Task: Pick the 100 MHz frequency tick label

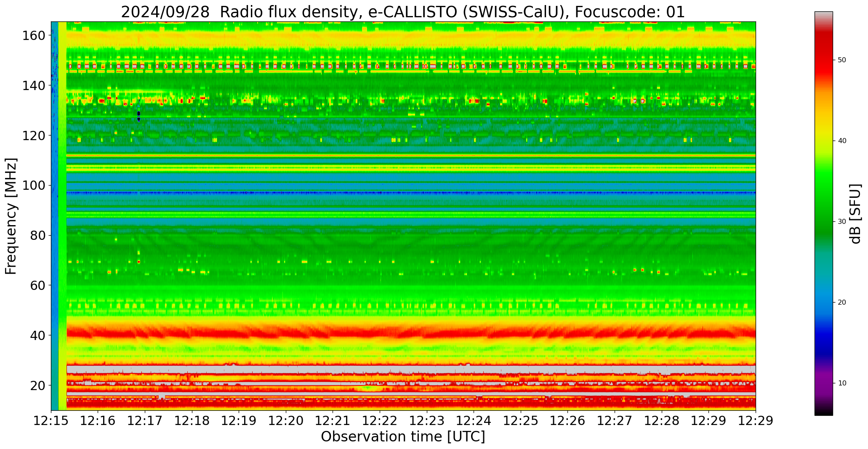Action: click(34, 186)
